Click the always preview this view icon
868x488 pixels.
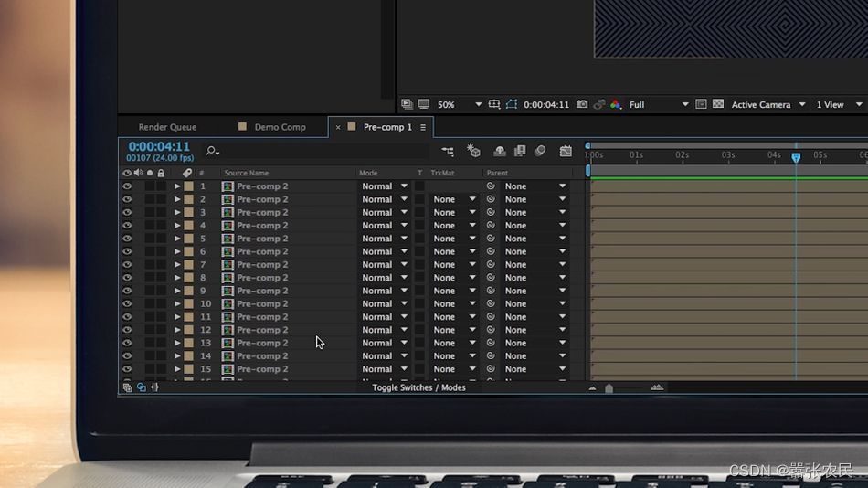407,104
